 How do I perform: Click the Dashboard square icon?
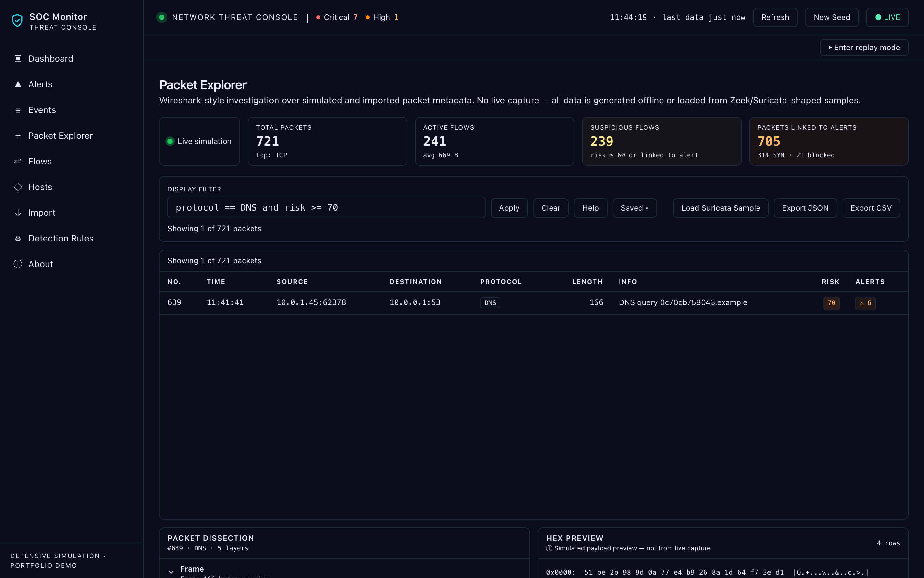tap(18, 58)
